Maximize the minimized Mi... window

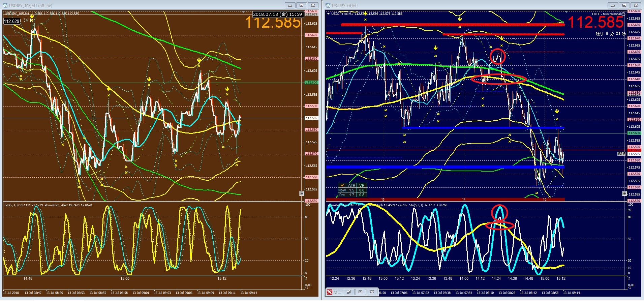(360, 292)
